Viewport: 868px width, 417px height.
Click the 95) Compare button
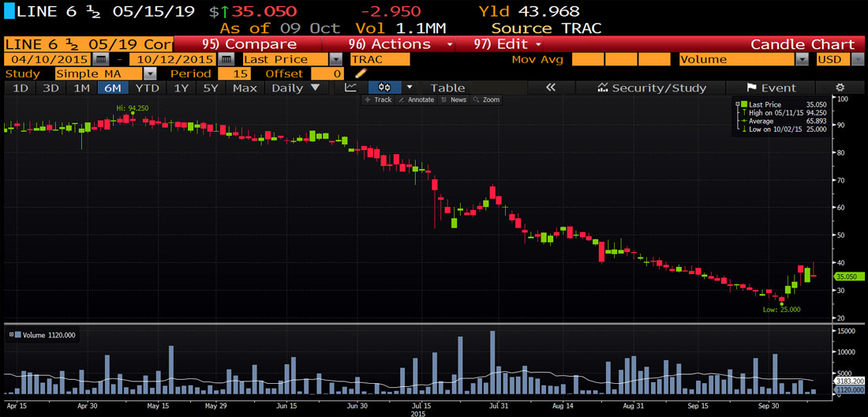(249, 44)
